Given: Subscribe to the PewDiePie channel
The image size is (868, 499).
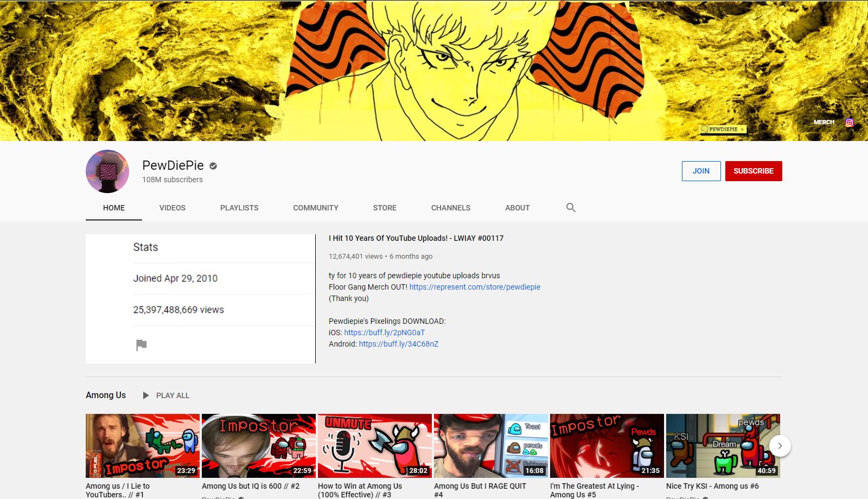Looking at the screenshot, I should tap(754, 171).
